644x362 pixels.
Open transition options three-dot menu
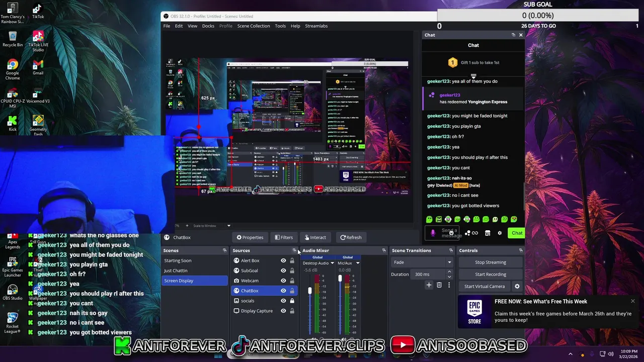(x=449, y=285)
